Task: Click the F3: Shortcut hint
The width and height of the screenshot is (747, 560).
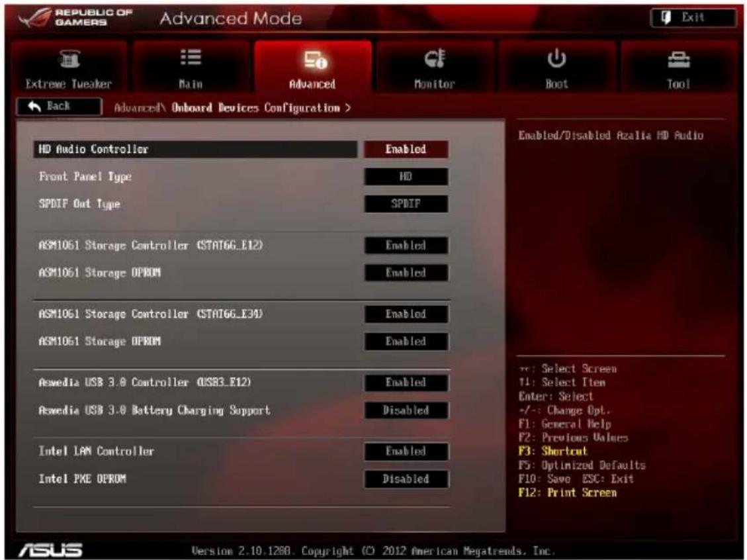Action: click(553, 451)
